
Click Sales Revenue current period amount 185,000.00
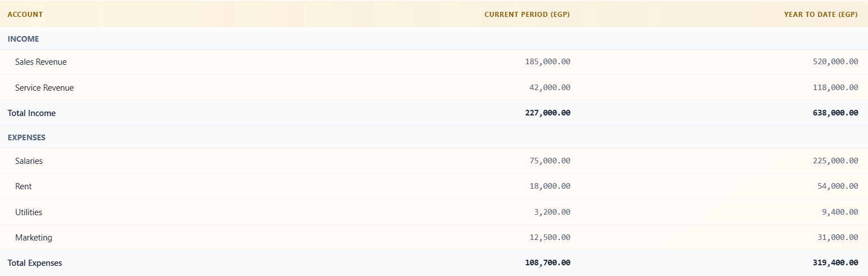pyautogui.click(x=547, y=62)
